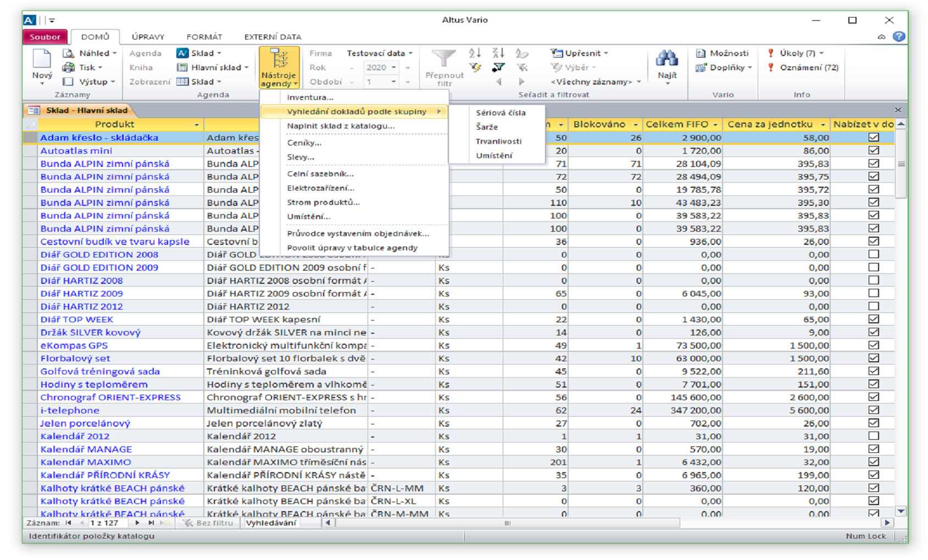The height and width of the screenshot is (560, 928).
Task: Click the sort ascending A-Z icon
Action: coord(475,53)
